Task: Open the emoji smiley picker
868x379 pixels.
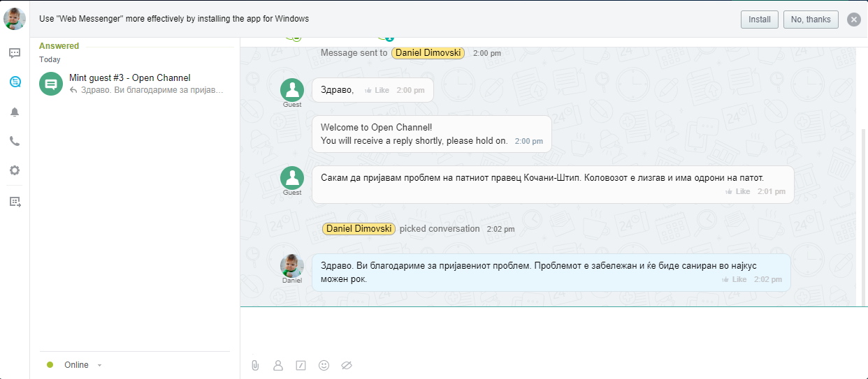Action: coord(324,365)
